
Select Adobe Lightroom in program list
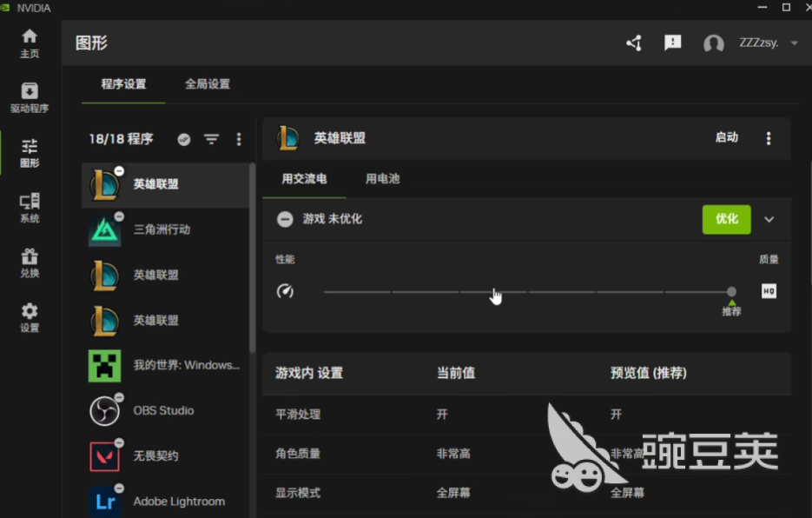click(165, 501)
